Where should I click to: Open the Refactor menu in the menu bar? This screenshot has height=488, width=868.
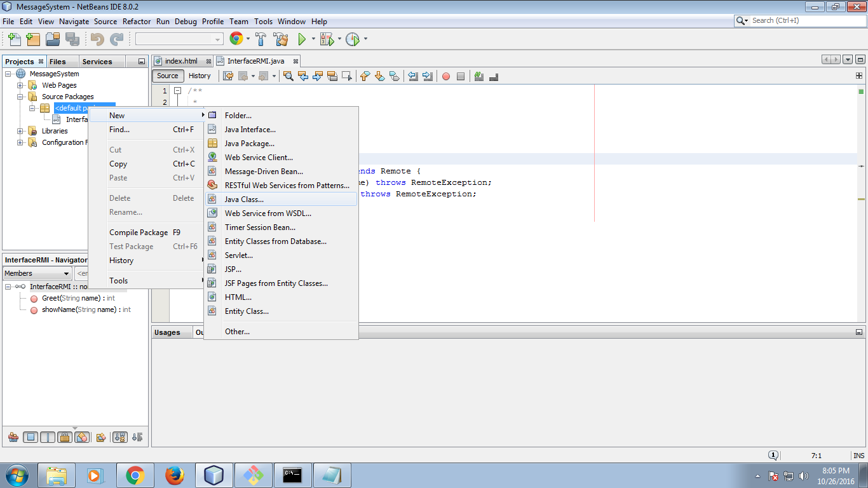point(137,21)
